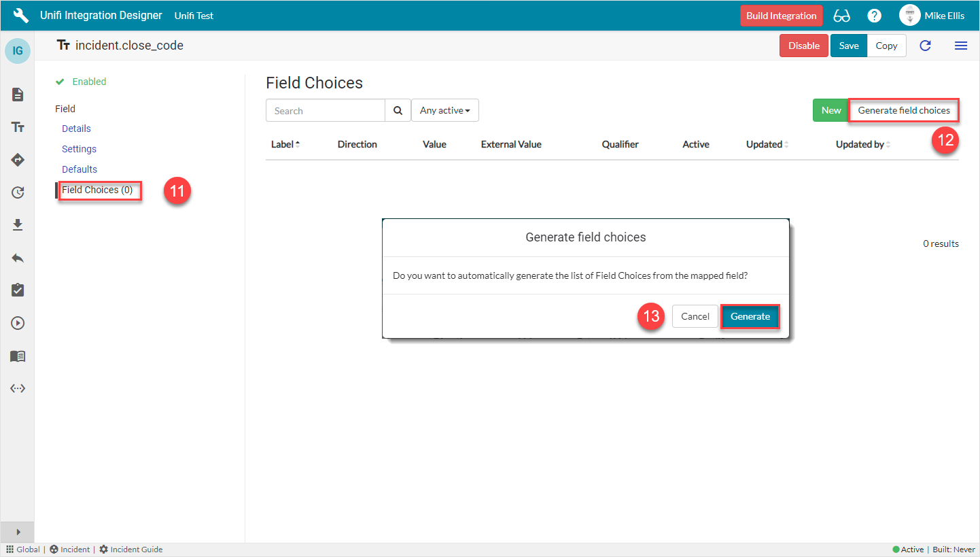Viewport: 980px width, 557px height.
Task: Click the clipboard check sidebar icon
Action: tap(18, 290)
